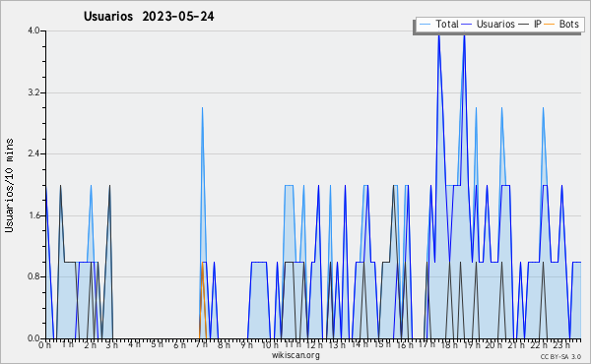Click the '22 h' x-axis label
This screenshot has width=591, height=364.
(x=539, y=345)
